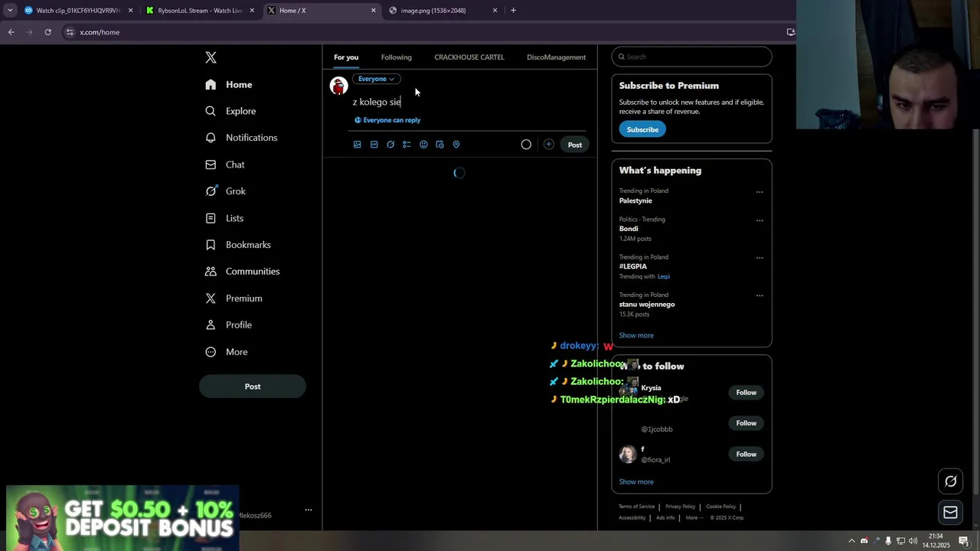Open browser tab list dropdown
Image resolution: width=980 pixels, height=551 pixels.
pyautogui.click(x=10, y=11)
